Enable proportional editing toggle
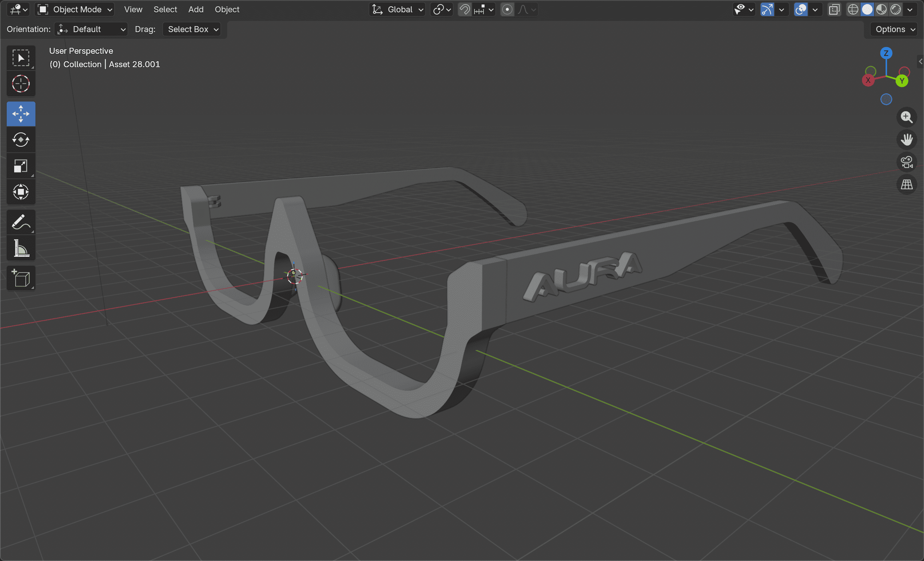924x561 pixels. click(507, 9)
